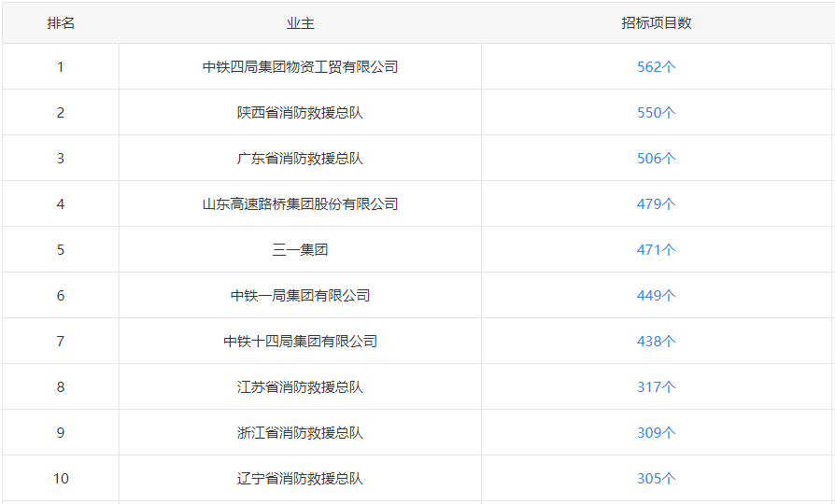Select 三一集团 owner cell
Screen dimensions: 835x504
pyautogui.click(x=301, y=250)
